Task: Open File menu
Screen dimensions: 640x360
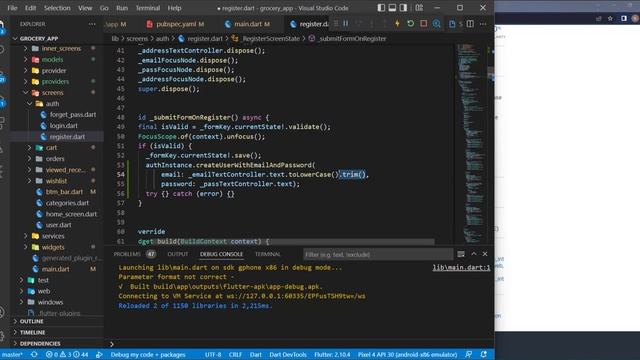Action: (12, 8)
